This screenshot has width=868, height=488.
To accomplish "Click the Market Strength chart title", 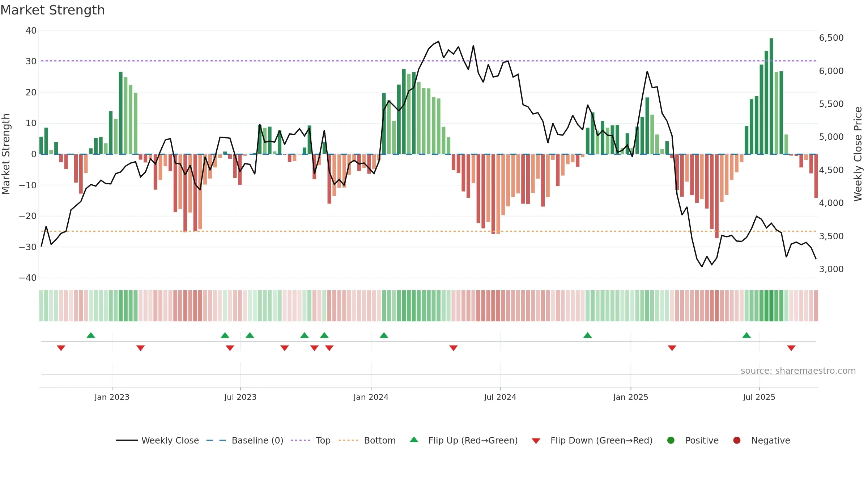I will 52,10.
